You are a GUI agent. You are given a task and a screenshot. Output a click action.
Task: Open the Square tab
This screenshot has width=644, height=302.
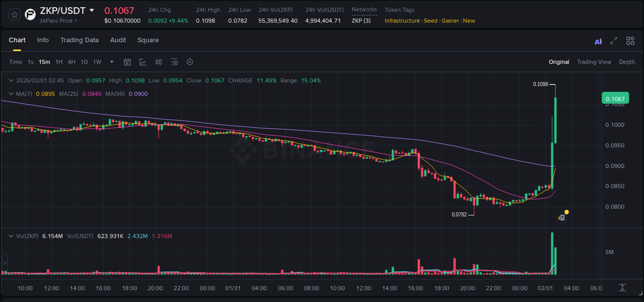(148, 40)
